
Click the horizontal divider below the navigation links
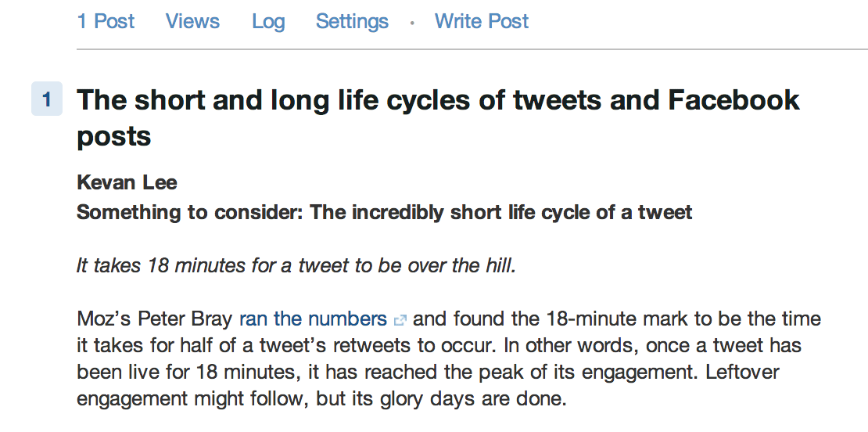tap(472, 49)
